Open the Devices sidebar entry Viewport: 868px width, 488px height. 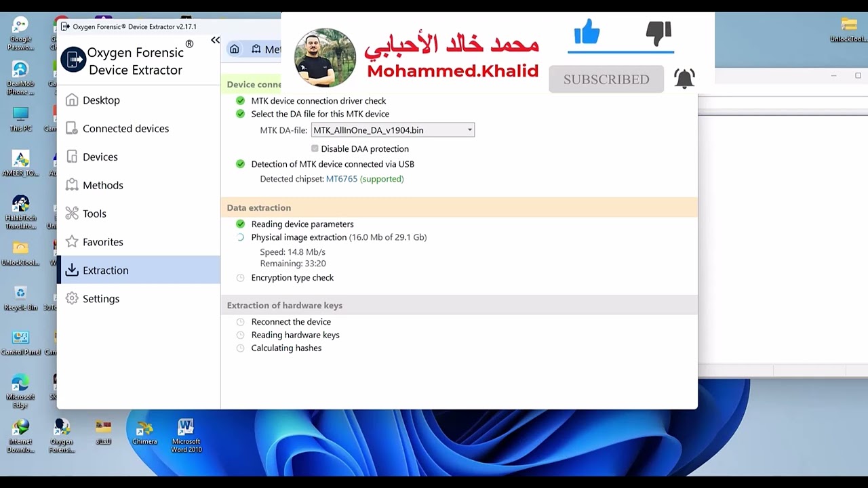pos(138,157)
